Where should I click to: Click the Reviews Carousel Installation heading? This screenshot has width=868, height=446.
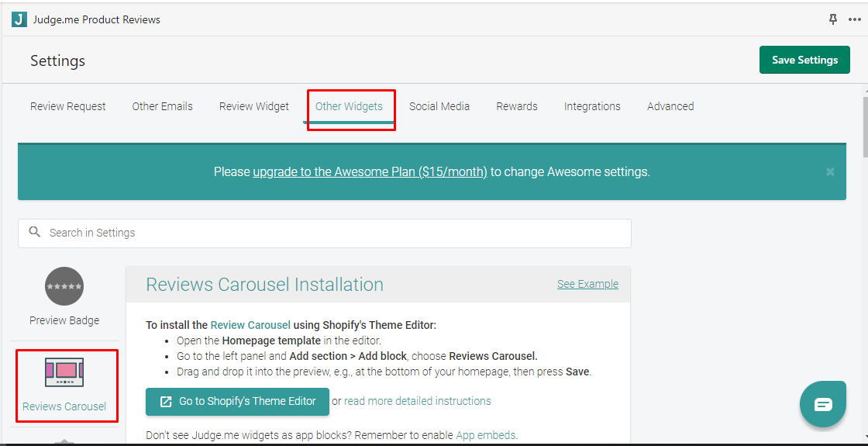click(x=264, y=284)
